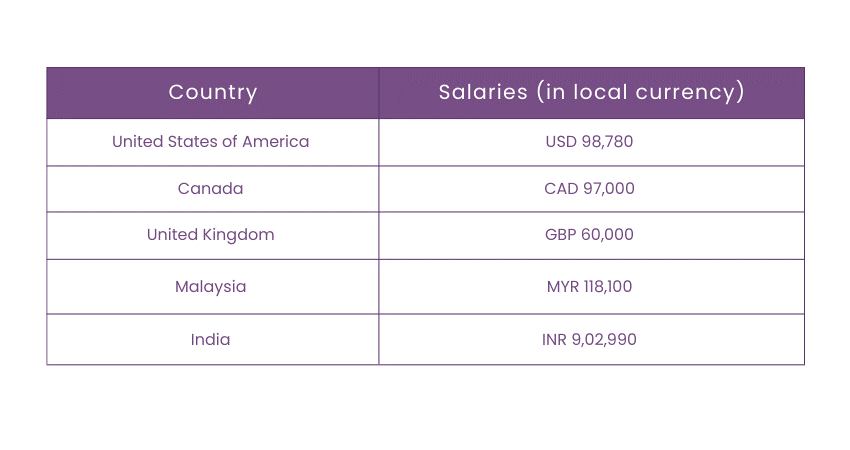This screenshot has height=450, width=850.
Task: Select the Canada country cell
Action: 211,188
